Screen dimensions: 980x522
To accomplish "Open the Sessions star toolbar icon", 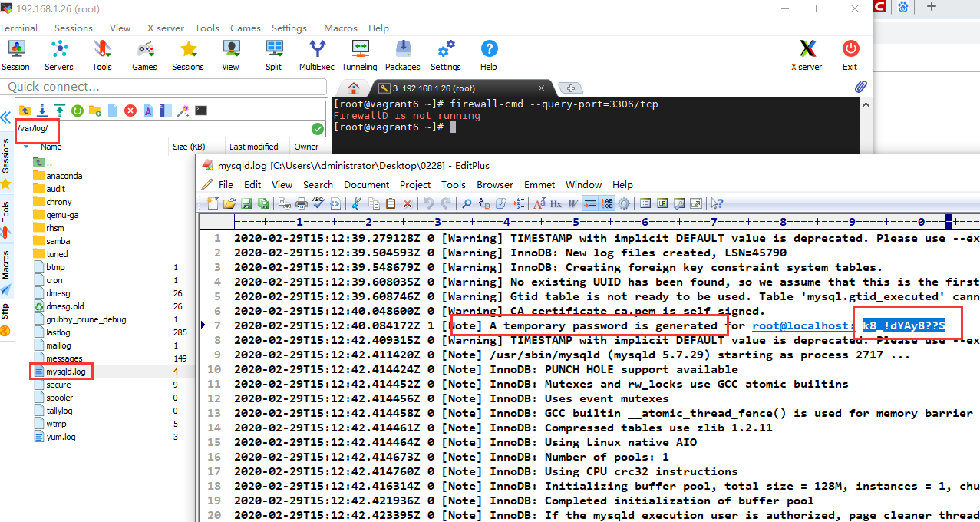I will (188, 55).
